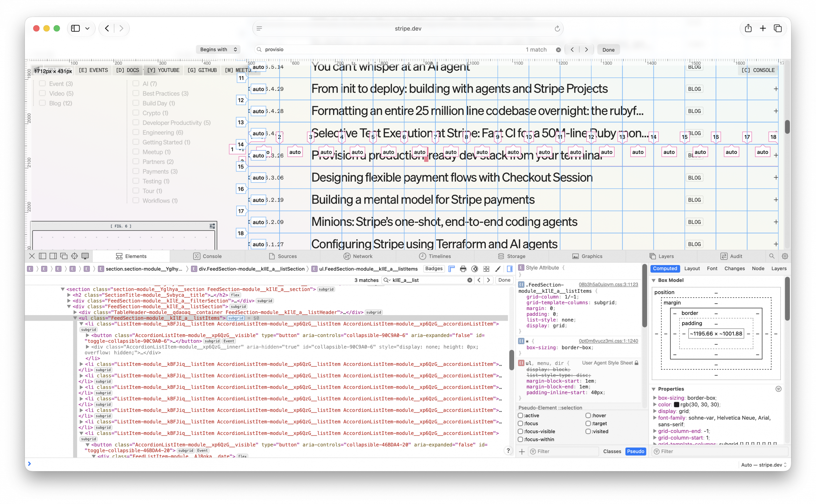Check the Blog (12) filter checkbox

click(x=42, y=103)
